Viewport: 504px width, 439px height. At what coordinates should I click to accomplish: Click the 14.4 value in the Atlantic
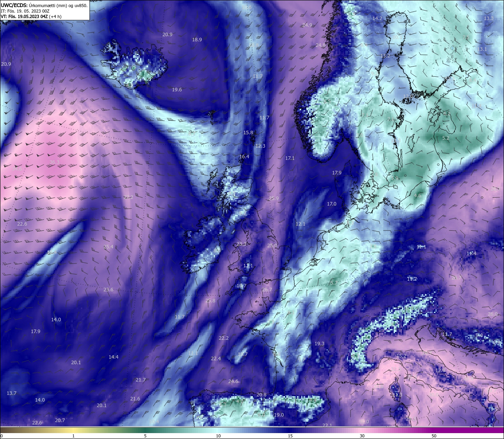(x=113, y=357)
